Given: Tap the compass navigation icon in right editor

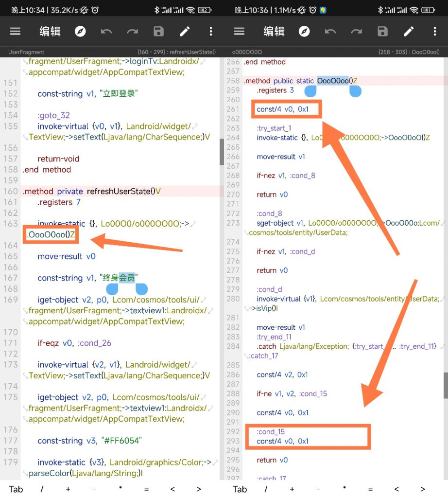Looking at the screenshot, I should 304,32.
